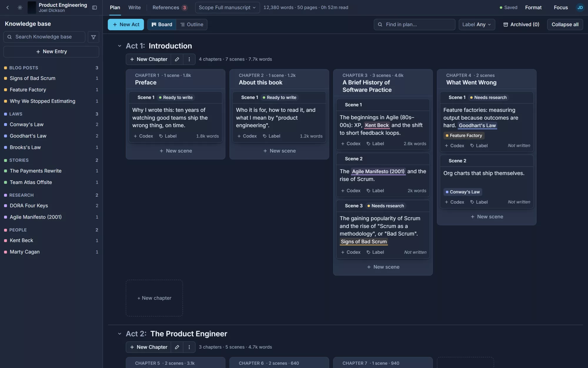Add Label to Chapter 3 Scene 3
588x368 pixels.
click(x=375, y=252)
